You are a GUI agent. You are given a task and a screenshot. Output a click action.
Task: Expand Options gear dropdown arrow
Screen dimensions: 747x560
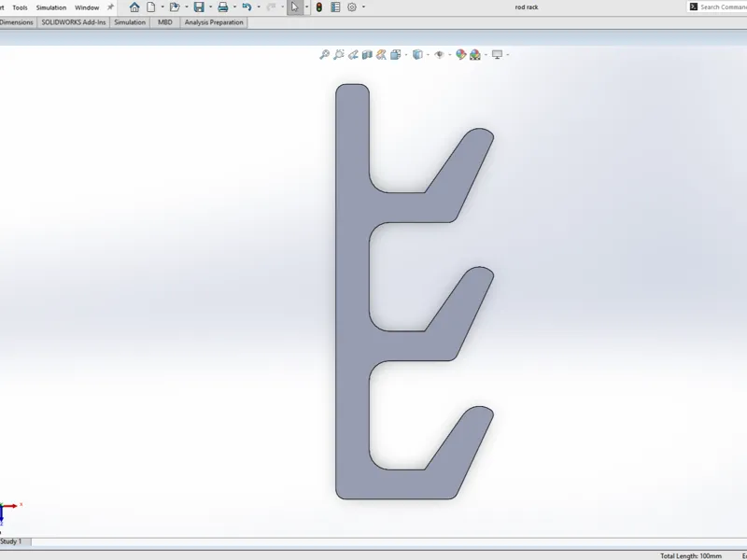363,7
